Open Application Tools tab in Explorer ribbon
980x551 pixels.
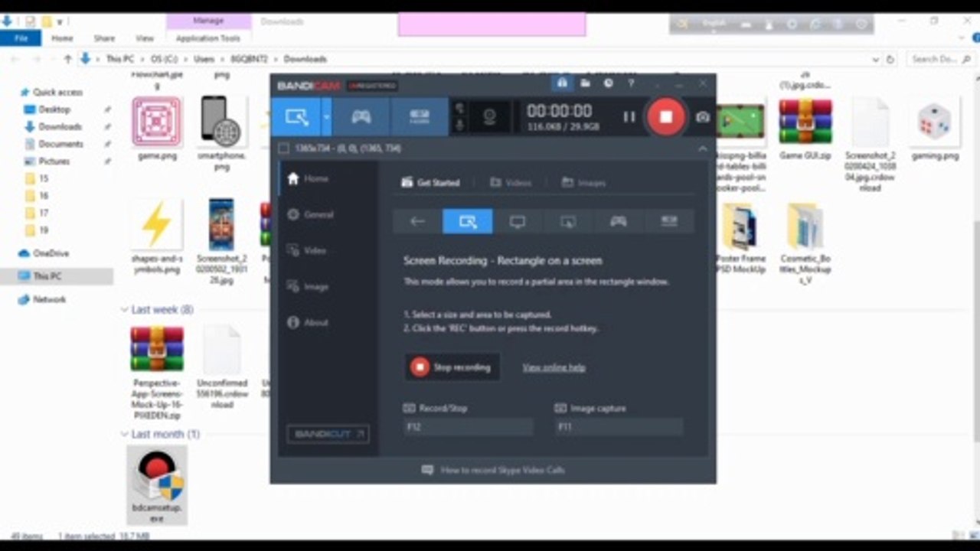(208, 38)
